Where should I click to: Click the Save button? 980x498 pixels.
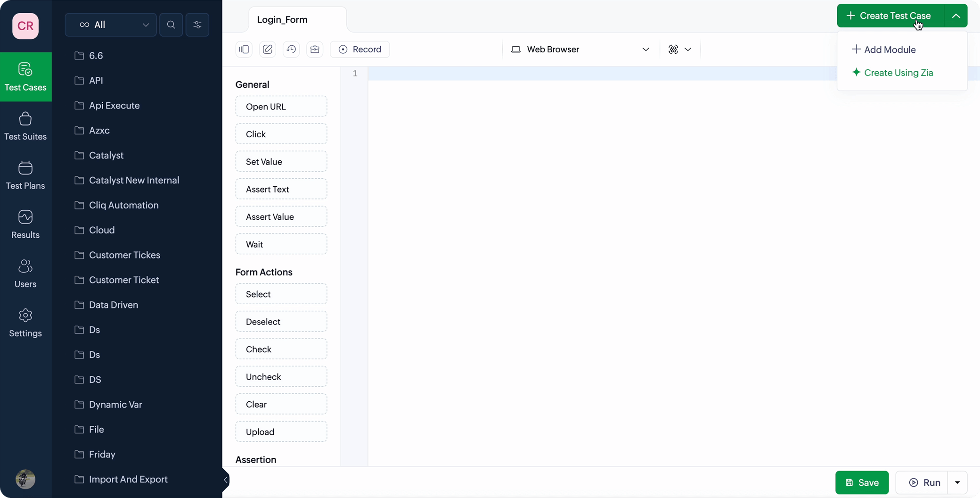(x=862, y=482)
